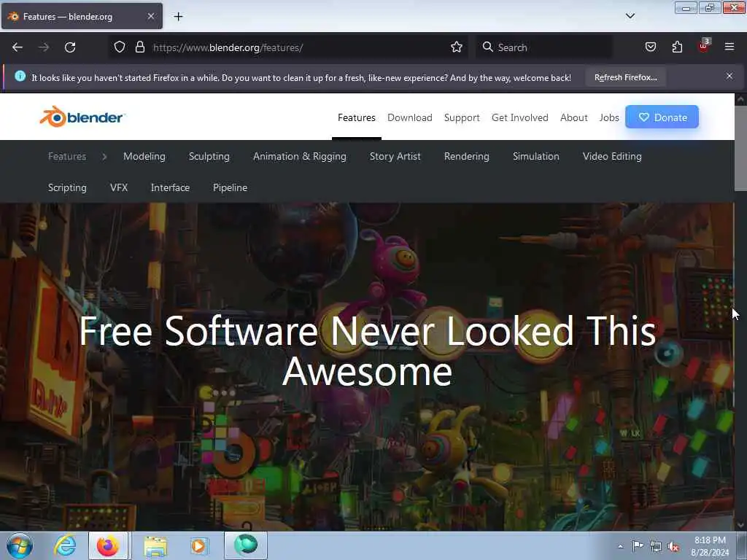Open Animation & Rigging features
Image resolution: width=747 pixels, height=560 pixels.
(x=300, y=156)
